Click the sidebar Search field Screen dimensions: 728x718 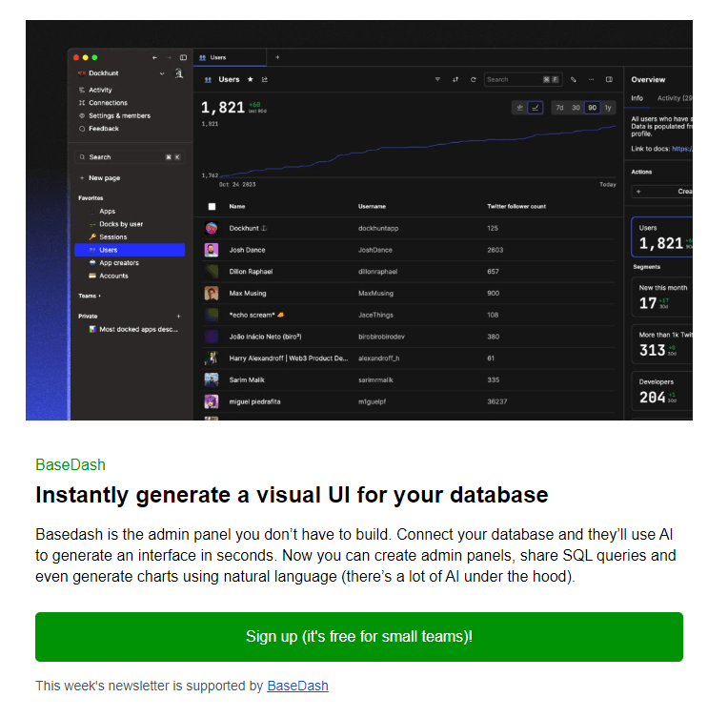coord(130,157)
